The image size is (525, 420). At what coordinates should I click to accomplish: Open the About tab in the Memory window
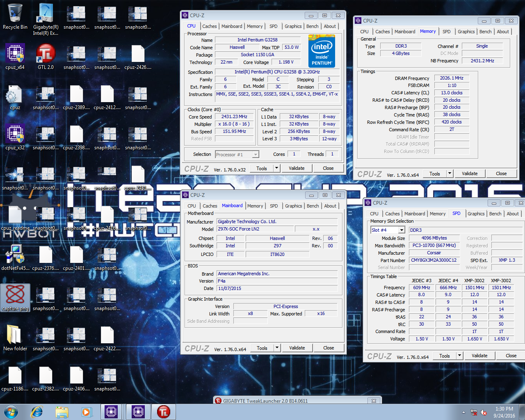point(503,32)
